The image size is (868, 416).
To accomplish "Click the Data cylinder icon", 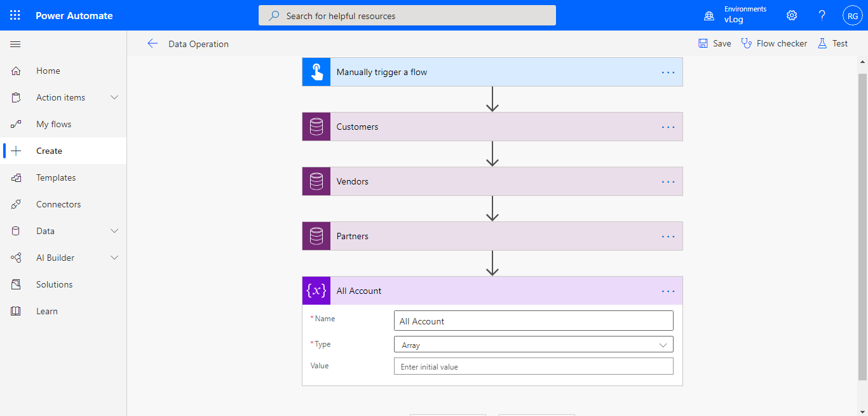I will click(17, 231).
